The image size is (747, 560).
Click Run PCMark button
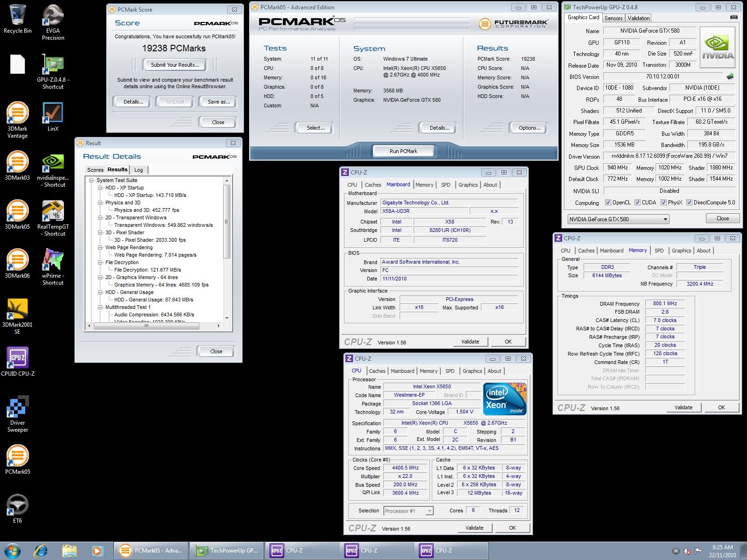pyautogui.click(x=403, y=151)
